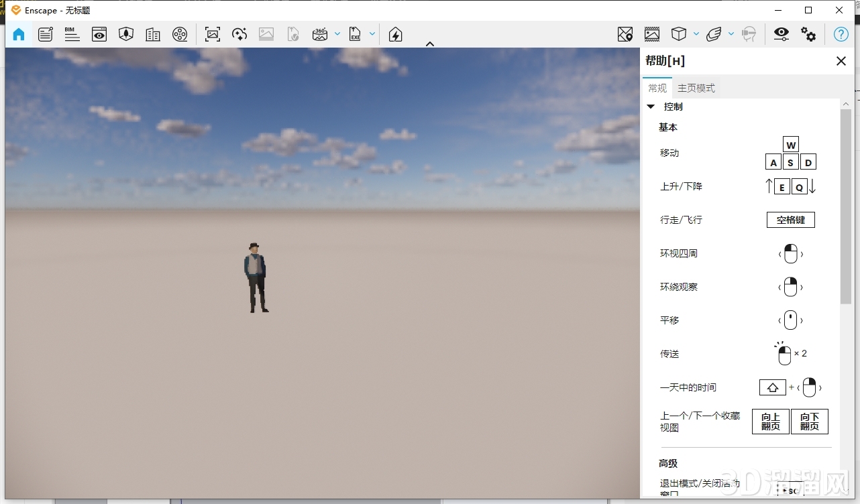This screenshot has width=860, height=504.
Task: Toggle the safe frame image icon
Action: [652, 34]
